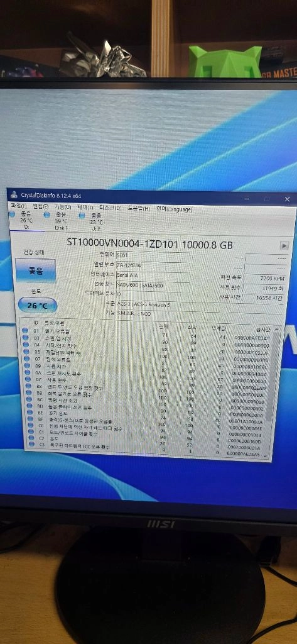Click the firmware field showing SC61

(149, 255)
